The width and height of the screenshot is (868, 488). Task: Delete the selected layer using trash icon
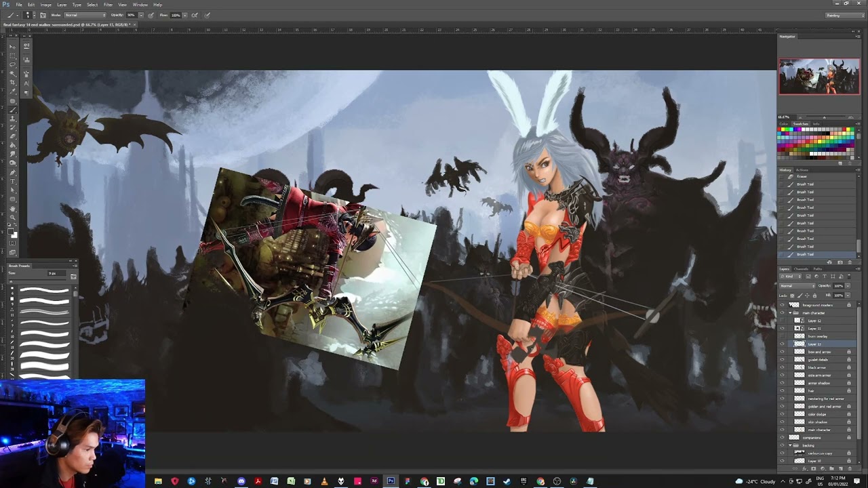pyautogui.click(x=850, y=468)
